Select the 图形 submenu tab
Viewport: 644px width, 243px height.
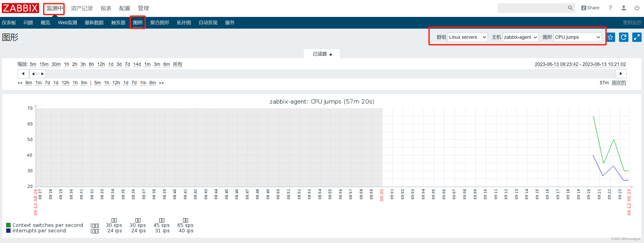138,23
